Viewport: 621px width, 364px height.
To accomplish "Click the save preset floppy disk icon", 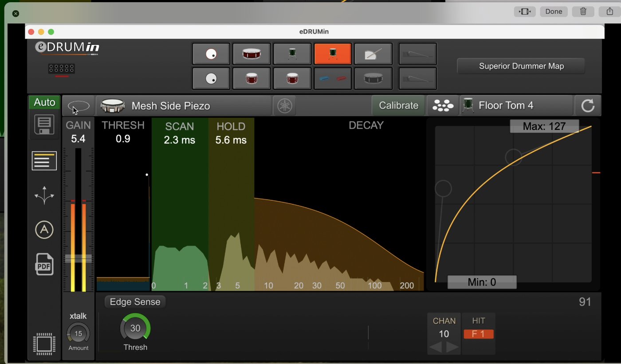I will [44, 125].
